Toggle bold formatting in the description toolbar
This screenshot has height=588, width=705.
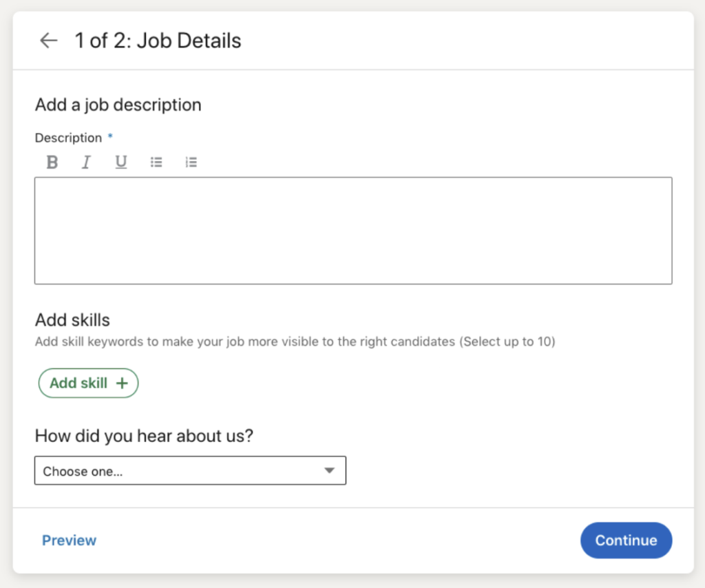52,162
